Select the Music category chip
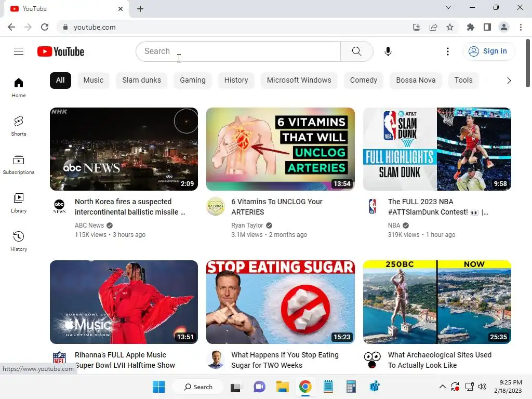 click(x=94, y=81)
